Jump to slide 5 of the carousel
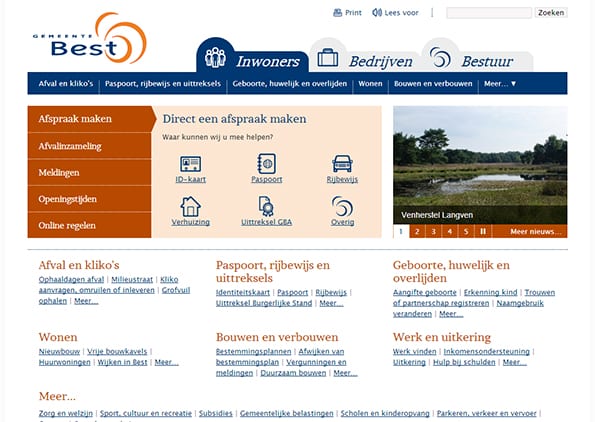Image resolution: width=595 pixels, height=422 pixels. 466,231
